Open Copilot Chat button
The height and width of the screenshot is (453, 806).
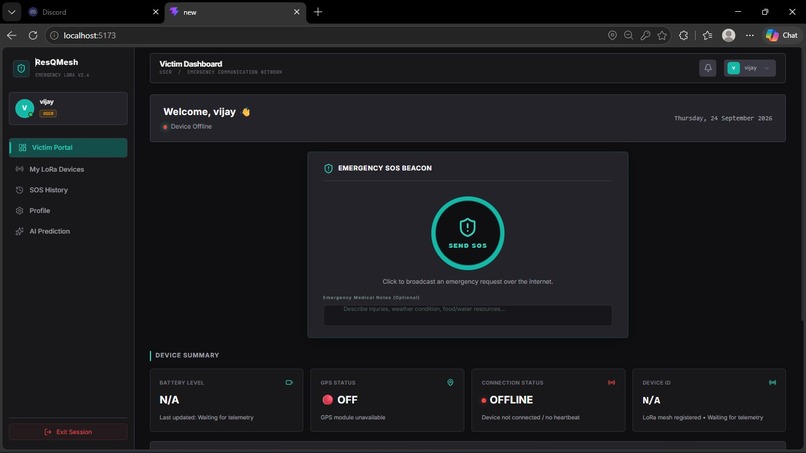(782, 35)
